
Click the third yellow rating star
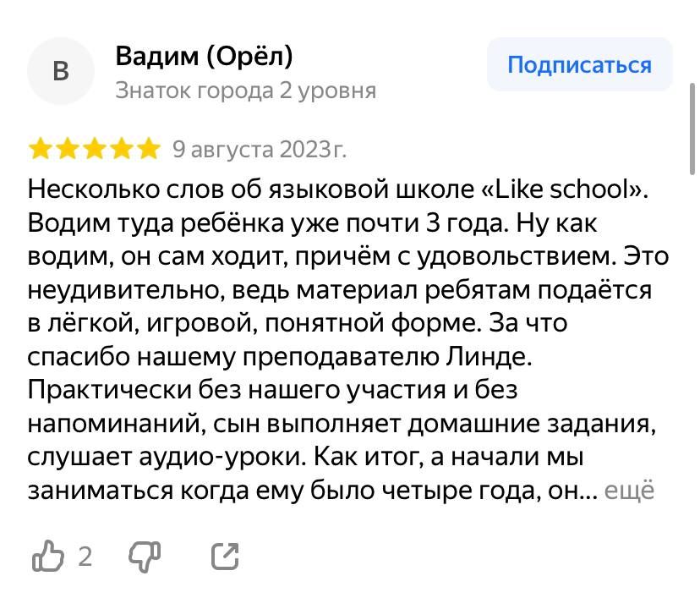(x=94, y=149)
